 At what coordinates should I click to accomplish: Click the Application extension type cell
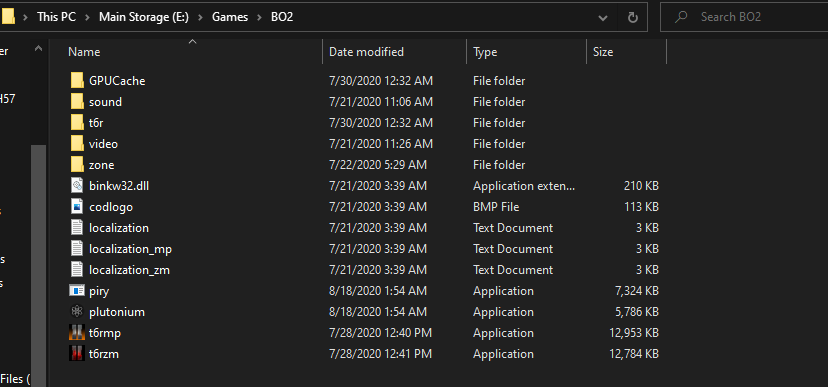point(524,186)
